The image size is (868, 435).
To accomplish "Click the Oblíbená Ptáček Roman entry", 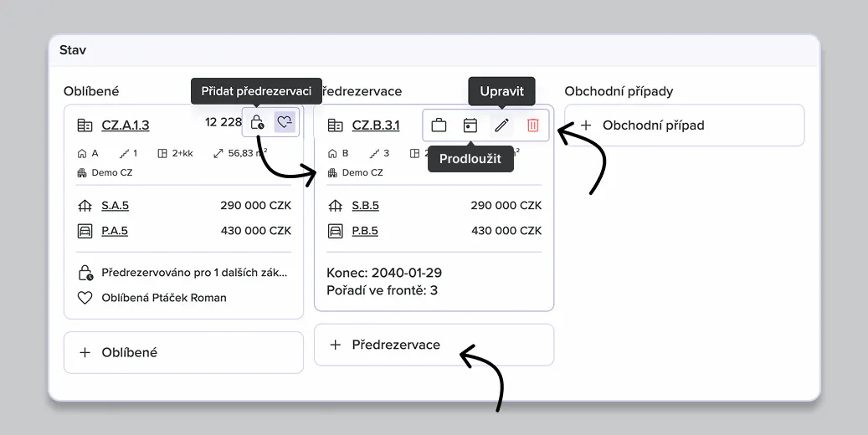I will 163,298.
